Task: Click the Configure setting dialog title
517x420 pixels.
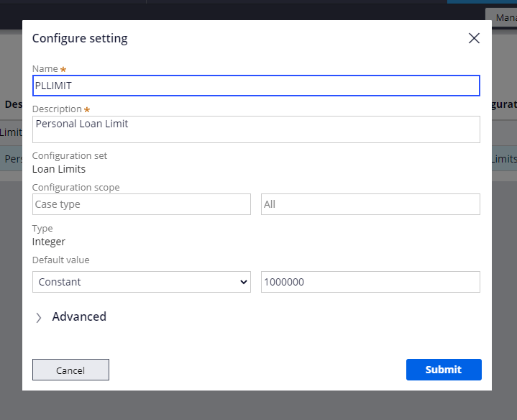Action: (x=80, y=39)
